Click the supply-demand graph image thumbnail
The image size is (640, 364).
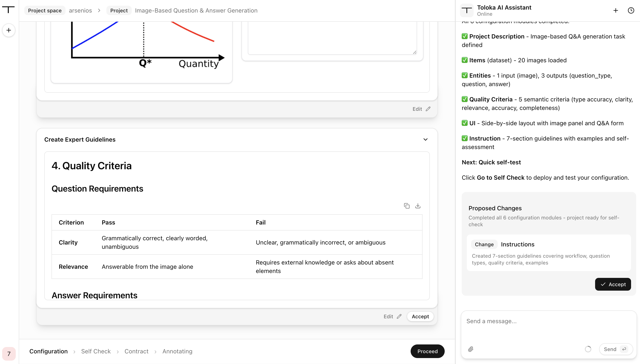point(141,52)
